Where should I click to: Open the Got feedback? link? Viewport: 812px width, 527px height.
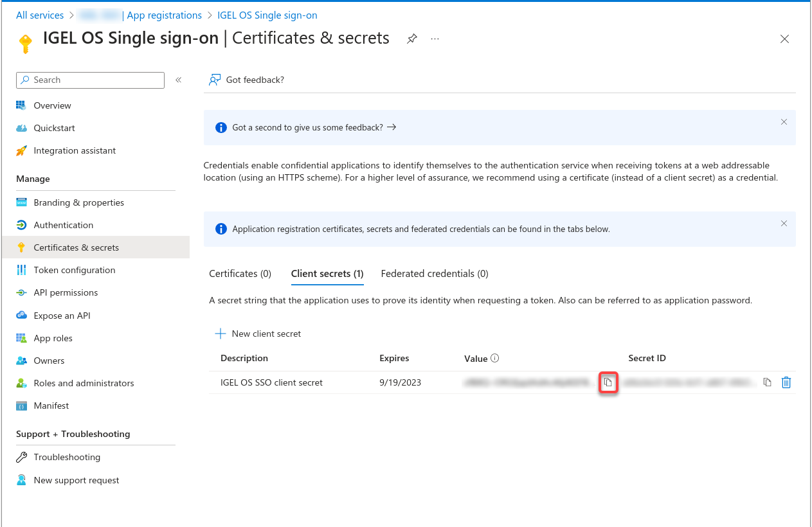pyautogui.click(x=247, y=80)
